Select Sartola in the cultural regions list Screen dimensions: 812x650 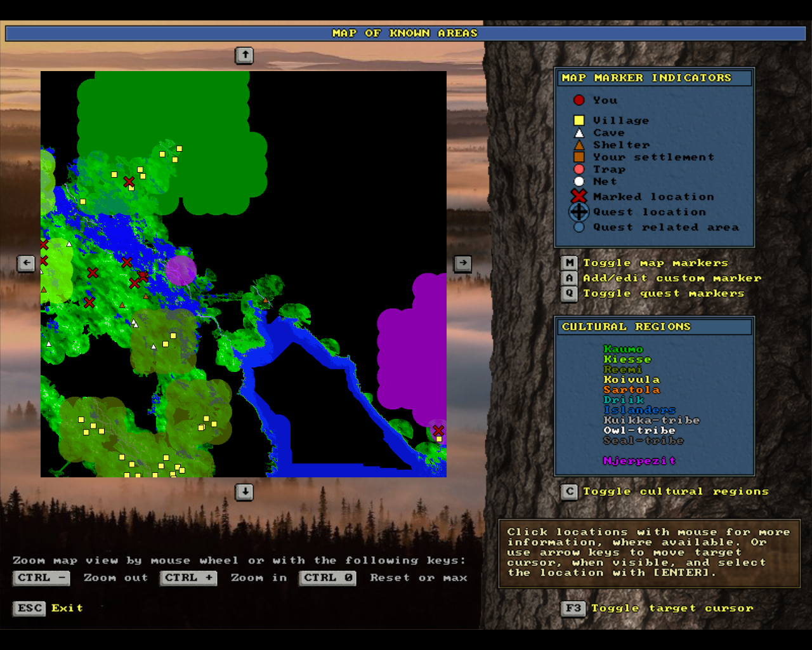pyautogui.click(x=631, y=390)
